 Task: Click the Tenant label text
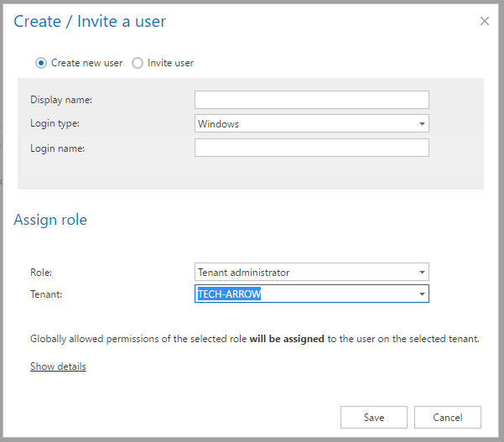coord(47,294)
